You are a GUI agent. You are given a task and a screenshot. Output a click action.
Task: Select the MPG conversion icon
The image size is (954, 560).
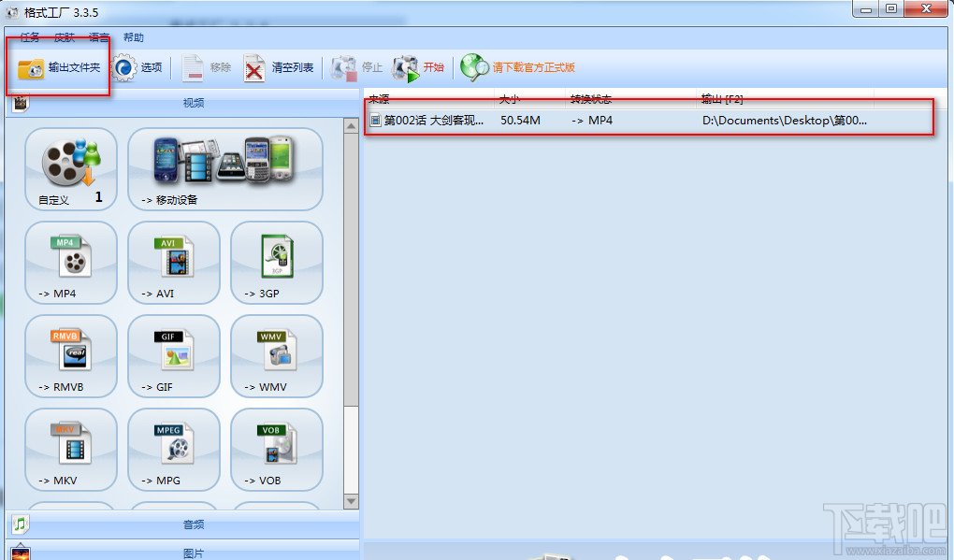tap(173, 450)
